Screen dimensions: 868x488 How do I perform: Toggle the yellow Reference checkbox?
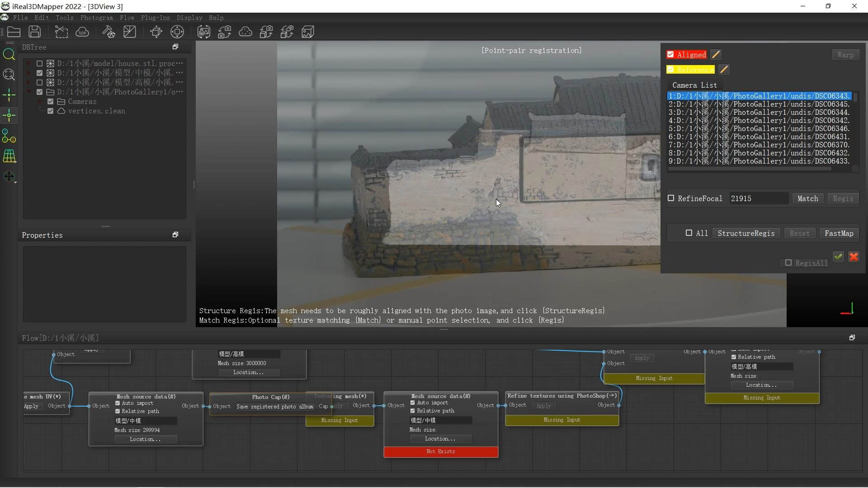pos(670,70)
